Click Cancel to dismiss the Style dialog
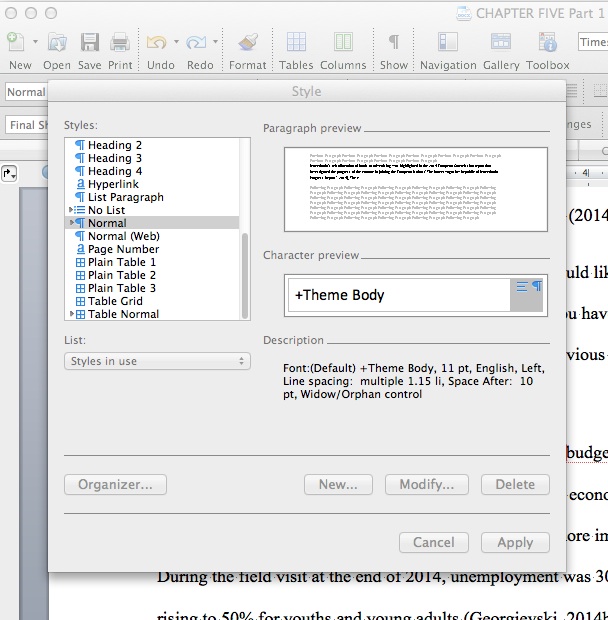The image size is (608, 620). 433,542
